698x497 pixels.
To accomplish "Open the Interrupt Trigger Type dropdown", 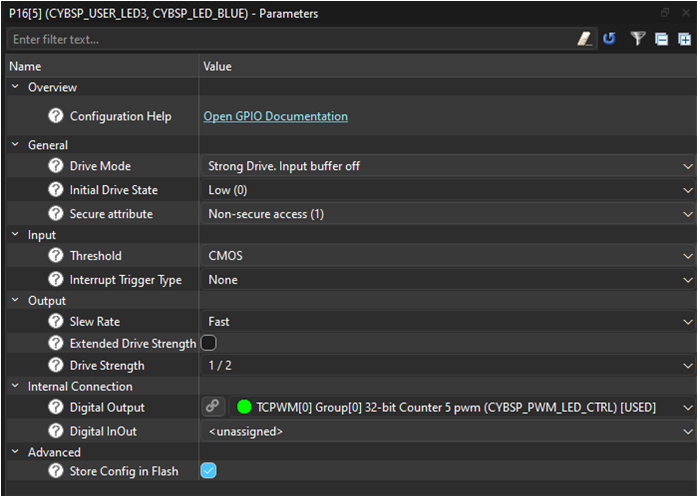I will pos(448,280).
